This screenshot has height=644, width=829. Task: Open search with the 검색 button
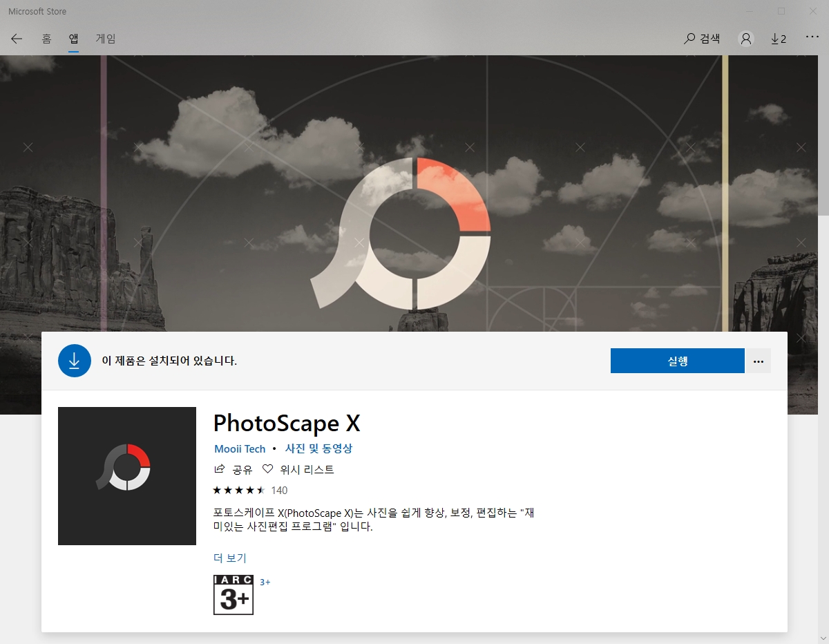702,39
